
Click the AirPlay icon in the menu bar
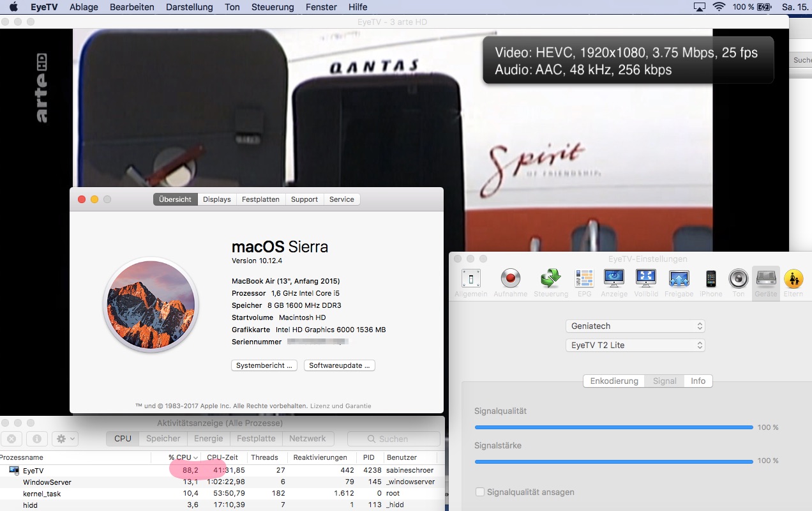click(x=699, y=7)
